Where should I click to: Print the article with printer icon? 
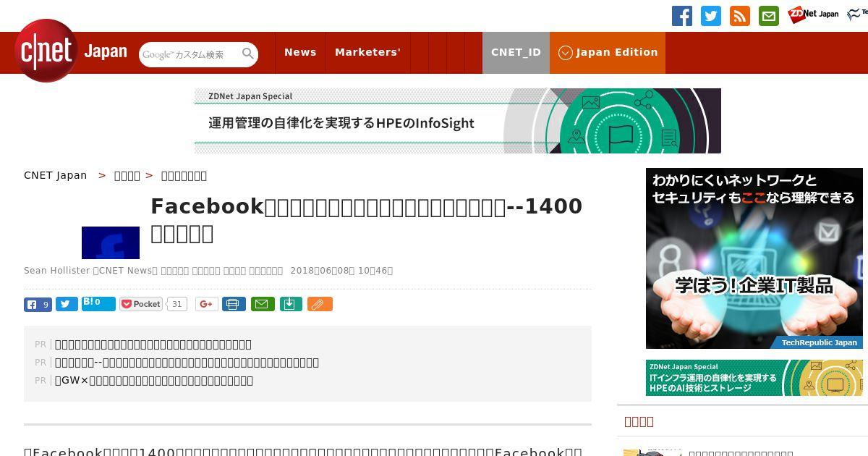(234, 304)
